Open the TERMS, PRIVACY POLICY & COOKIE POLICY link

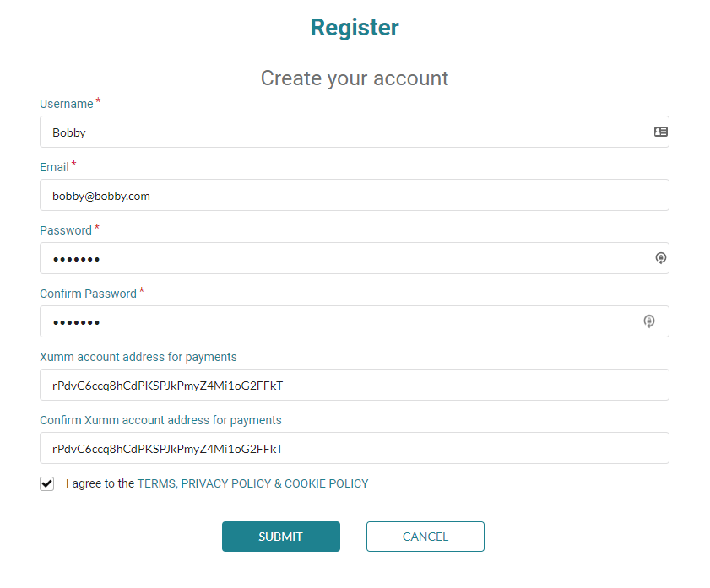252,483
